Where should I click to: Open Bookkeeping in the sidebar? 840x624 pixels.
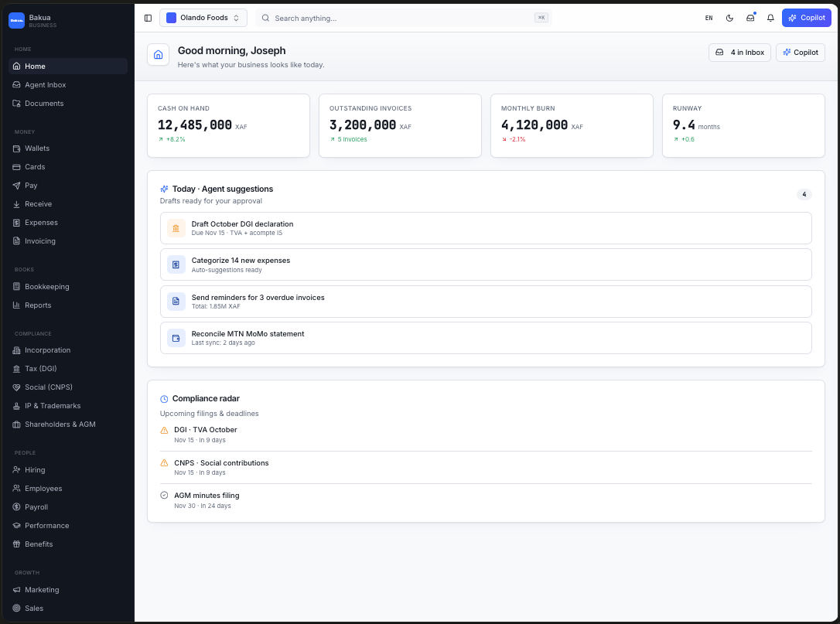(x=68, y=287)
